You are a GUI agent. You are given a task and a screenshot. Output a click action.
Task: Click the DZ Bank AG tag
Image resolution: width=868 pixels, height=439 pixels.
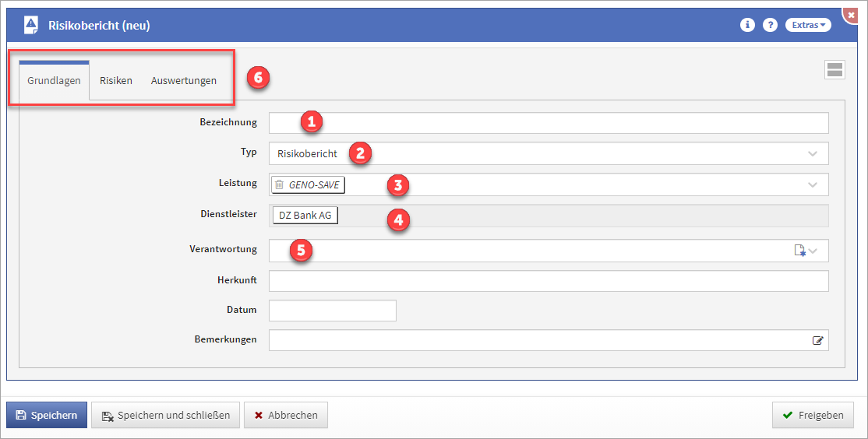point(305,216)
